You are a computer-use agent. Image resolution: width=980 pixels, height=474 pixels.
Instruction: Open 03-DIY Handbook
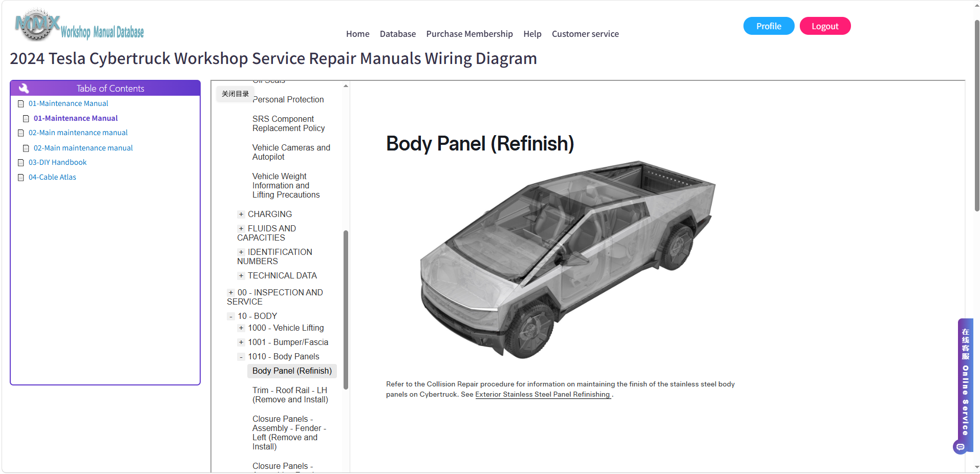coord(57,162)
